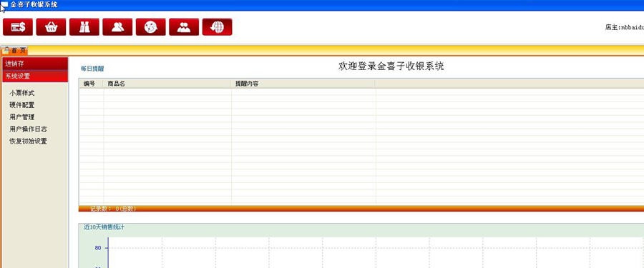
Task: Select 恢复初始设置 option
Action: (28, 141)
